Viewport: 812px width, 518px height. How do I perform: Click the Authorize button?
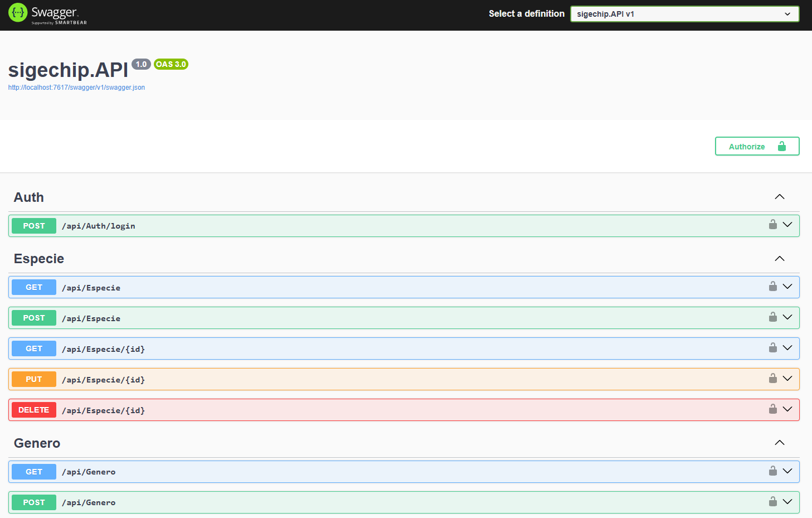click(x=747, y=146)
